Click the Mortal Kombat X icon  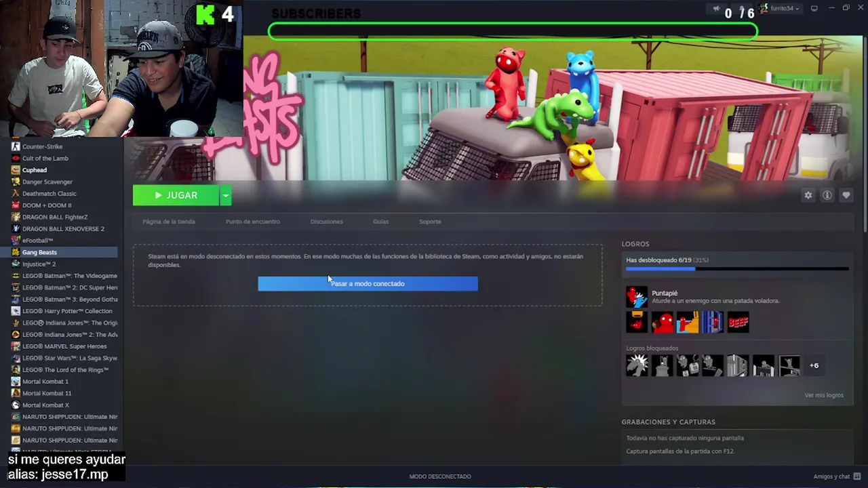point(16,405)
